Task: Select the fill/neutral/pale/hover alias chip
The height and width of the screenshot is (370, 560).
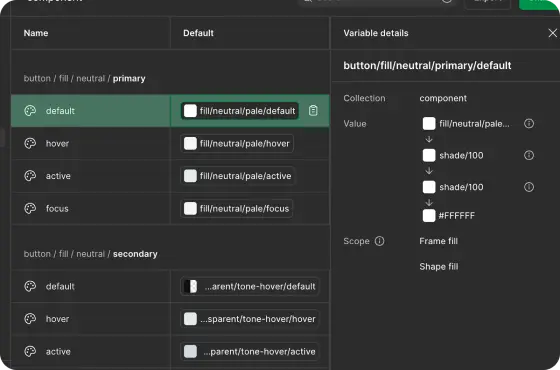Action: coord(237,144)
